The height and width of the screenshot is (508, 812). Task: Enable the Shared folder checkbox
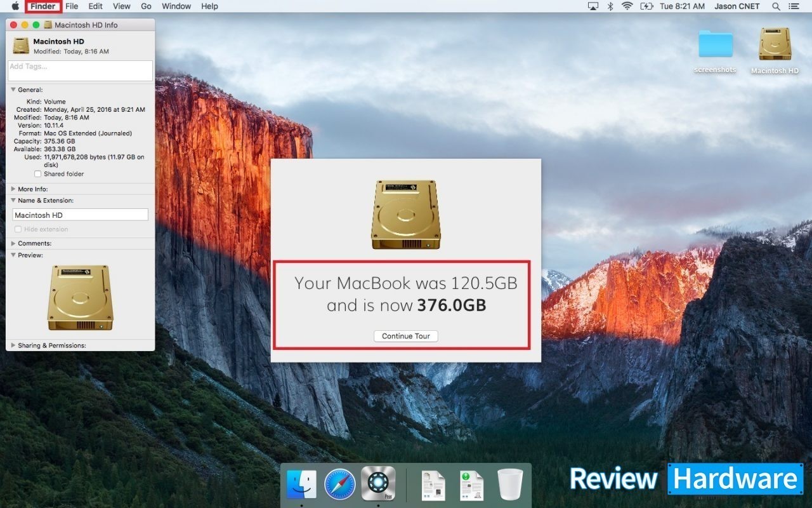pyautogui.click(x=37, y=174)
